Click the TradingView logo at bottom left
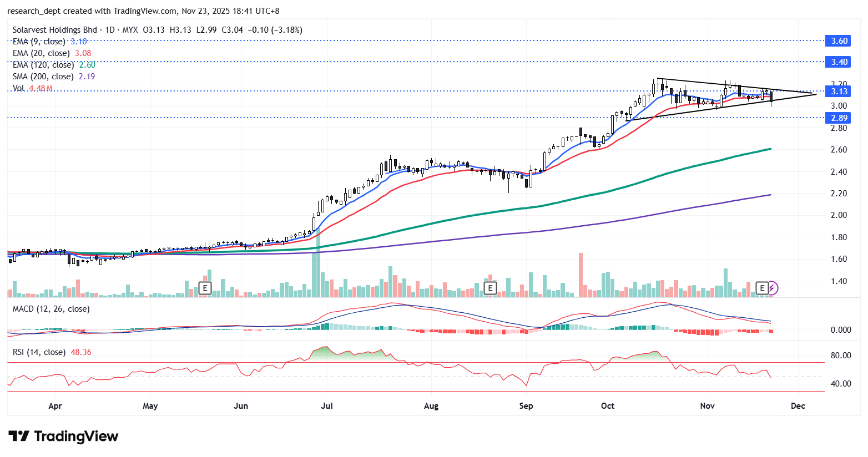Image resolution: width=868 pixels, height=457 pixels. click(63, 436)
